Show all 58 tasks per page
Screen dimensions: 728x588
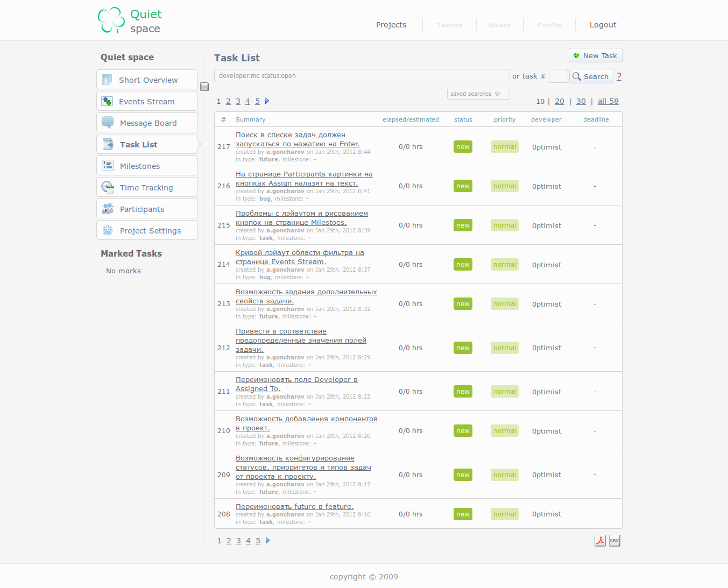click(608, 101)
